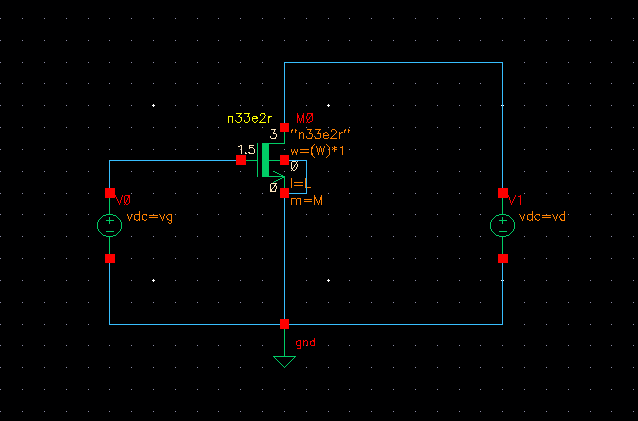Click the 3 drain voltage annotation
This screenshot has height=421, width=638.
point(273,134)
